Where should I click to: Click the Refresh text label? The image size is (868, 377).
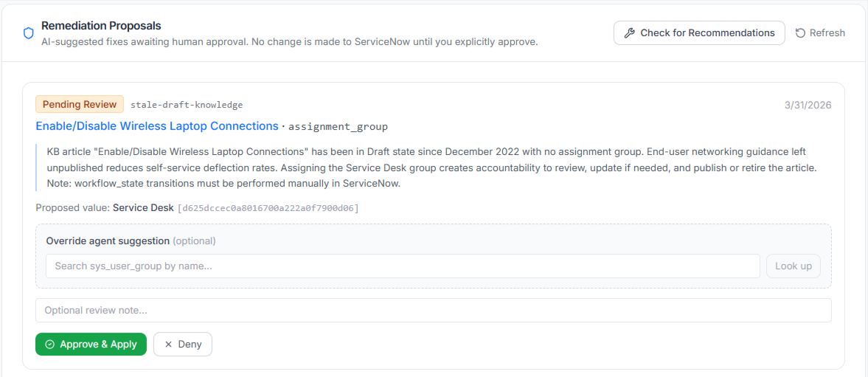pyautogui.click(x=827, y=32)
